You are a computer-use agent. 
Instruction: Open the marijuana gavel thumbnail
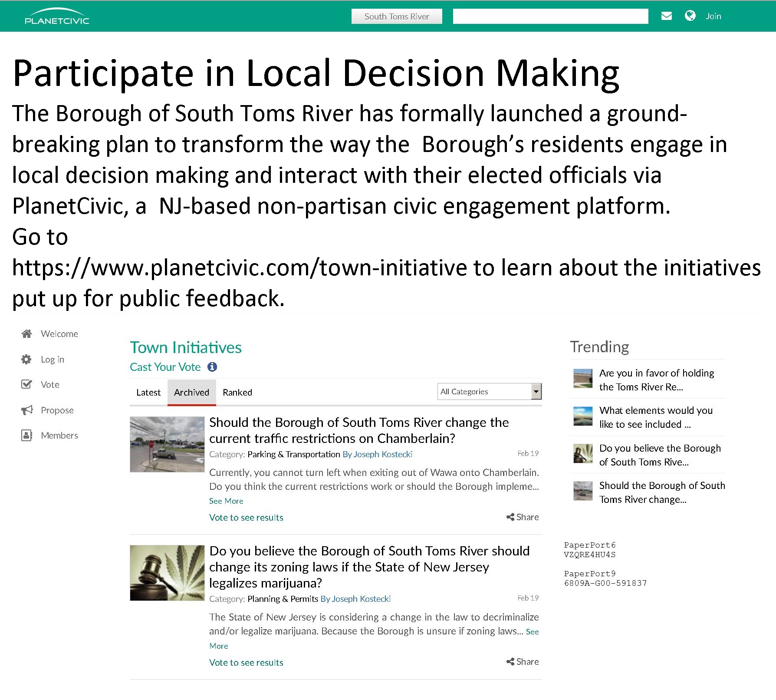point(167,573)
